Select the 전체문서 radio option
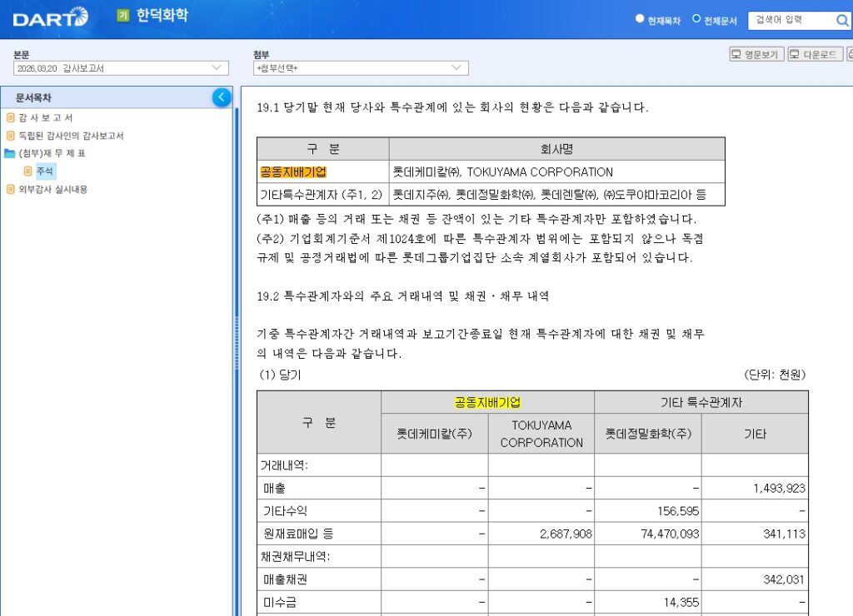Image resolution: width=853 pixels, height=616 pixels. 696,19
